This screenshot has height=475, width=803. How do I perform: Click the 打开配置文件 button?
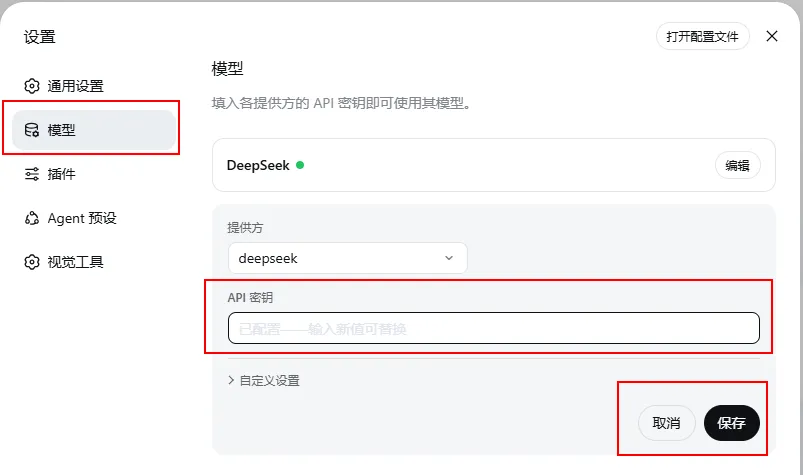[x=703, y=36]
